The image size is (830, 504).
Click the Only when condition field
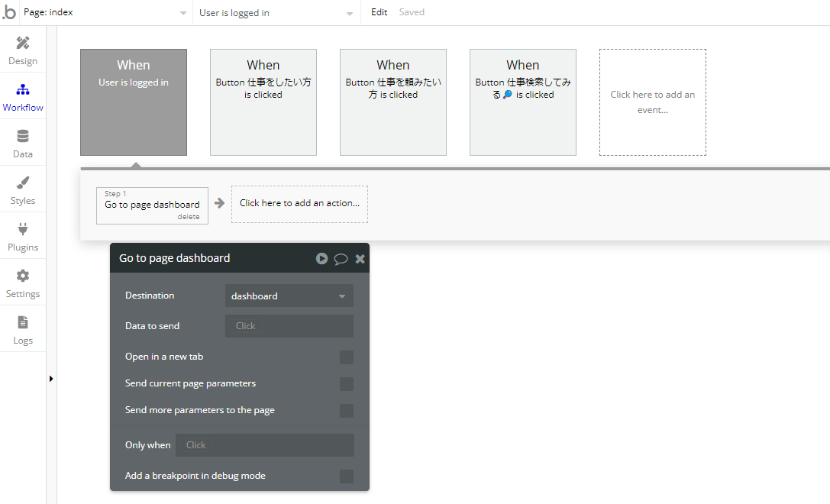click(265, 445)
